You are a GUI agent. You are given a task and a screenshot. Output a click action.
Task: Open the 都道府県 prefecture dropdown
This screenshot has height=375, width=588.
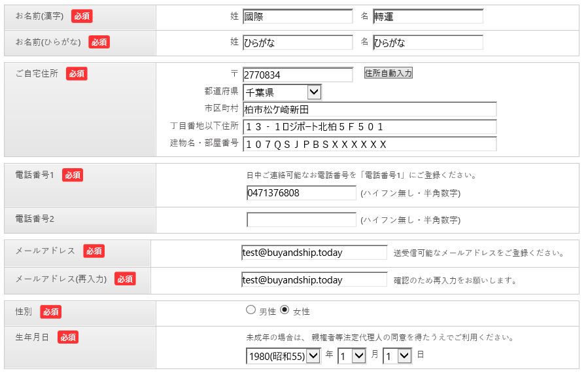(282, 92)
